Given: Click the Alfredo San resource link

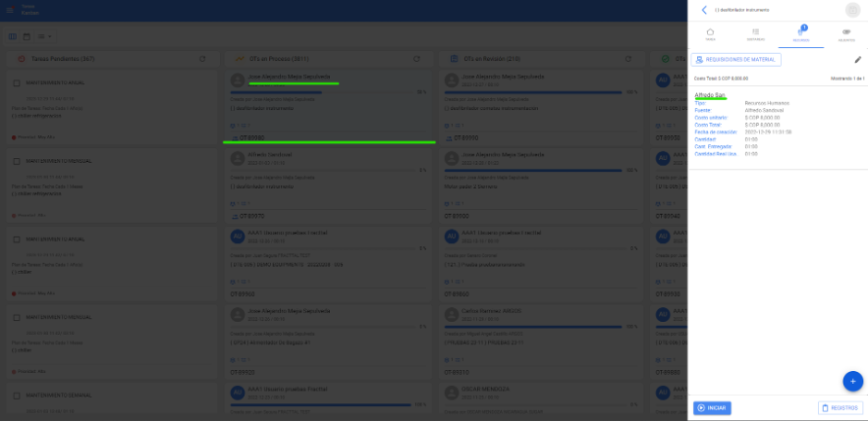Looking at the screenshot, I should [x=710, y=95].
